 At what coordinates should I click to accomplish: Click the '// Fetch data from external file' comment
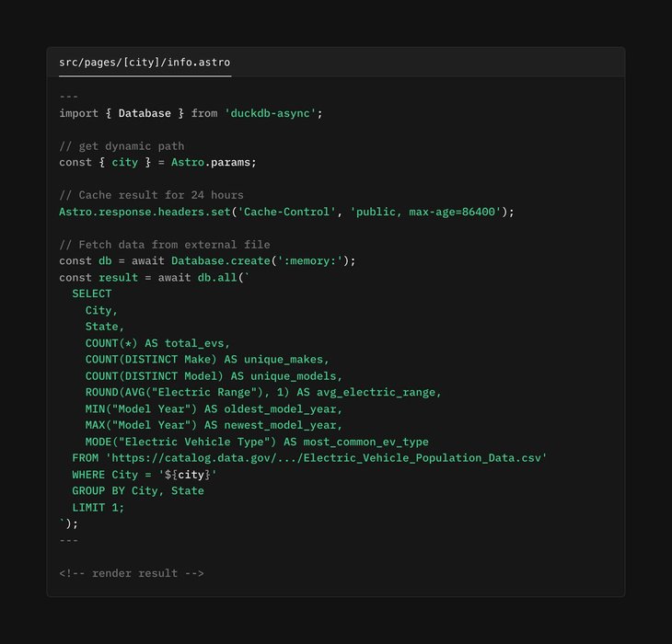[165, 245]
